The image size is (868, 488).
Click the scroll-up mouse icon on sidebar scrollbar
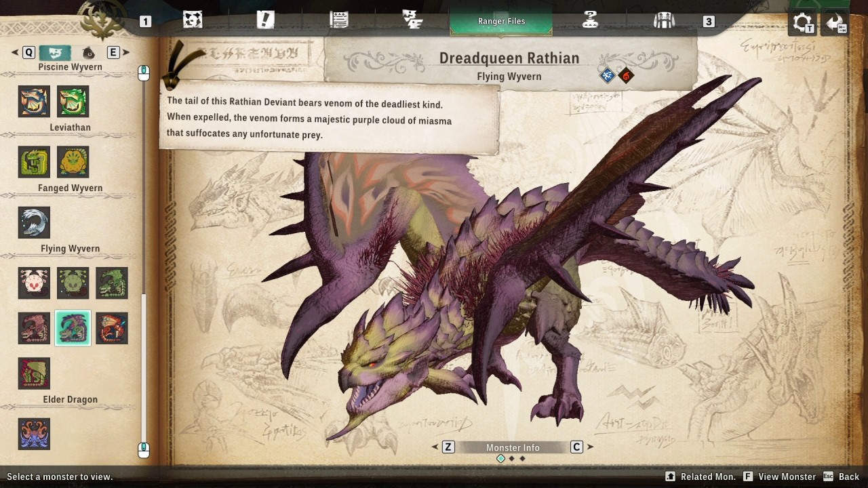pyautogui.click(x=144, y=73)
